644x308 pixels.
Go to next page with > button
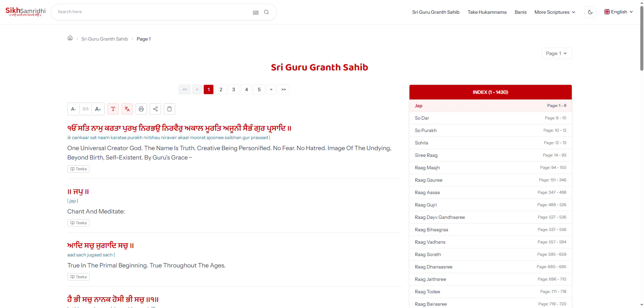point(271,89)
